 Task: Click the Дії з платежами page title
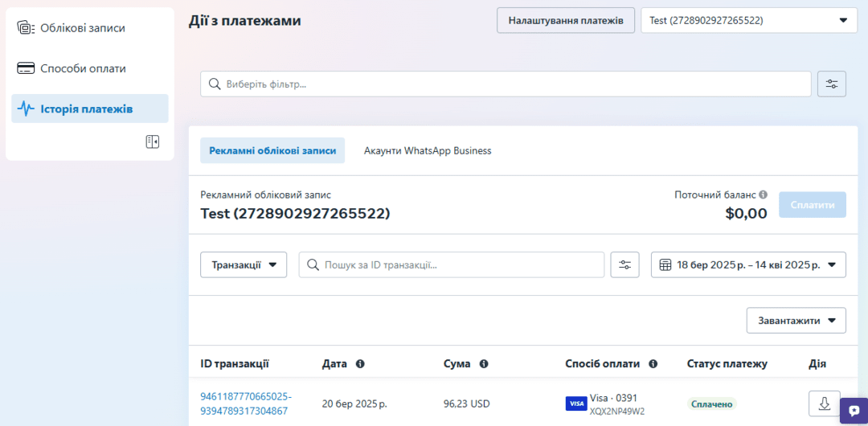[244, 21]
